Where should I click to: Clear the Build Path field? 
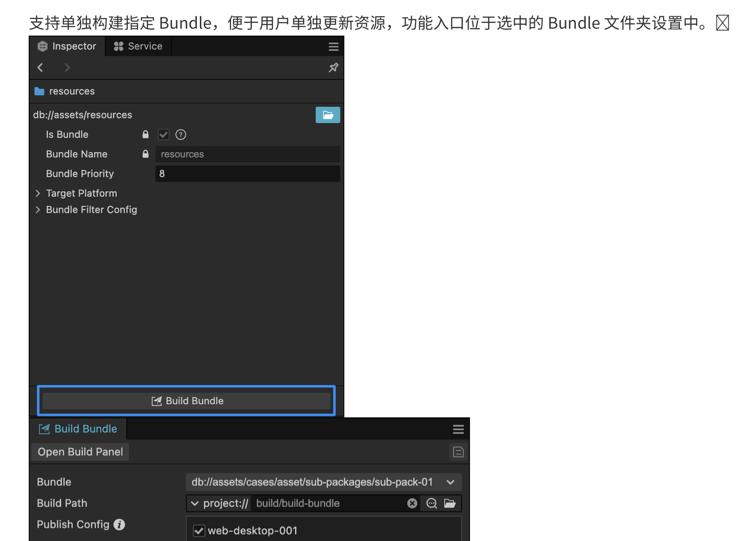point(412,503)
